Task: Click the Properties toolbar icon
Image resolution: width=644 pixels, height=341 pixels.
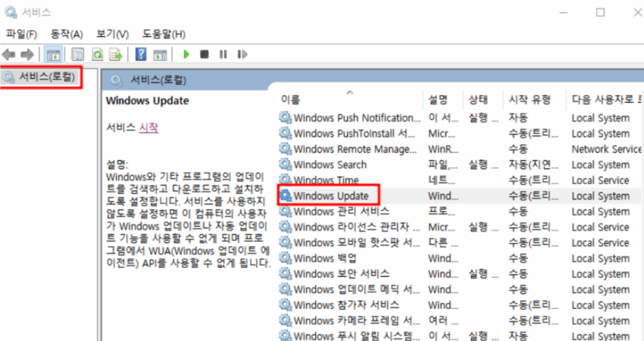Action: pos(77,55)
